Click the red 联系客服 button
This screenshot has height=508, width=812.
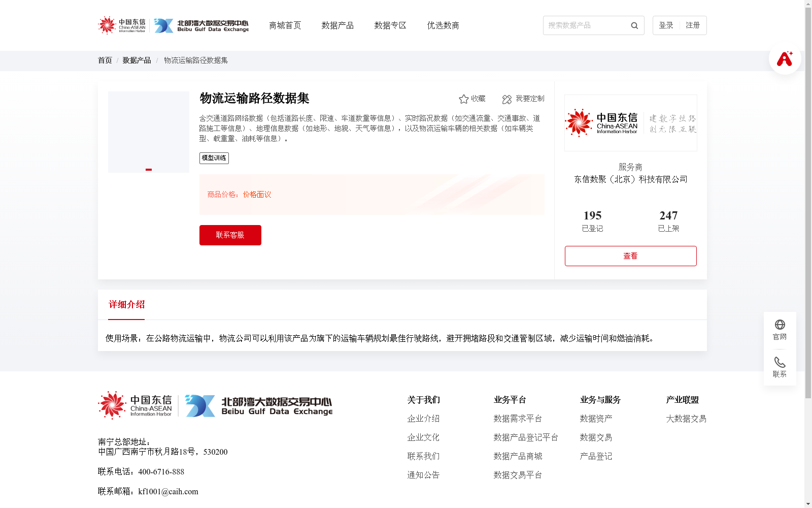pos(230,235)
